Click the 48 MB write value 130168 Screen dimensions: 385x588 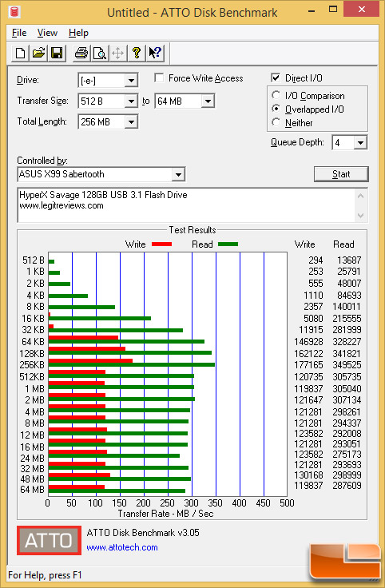click(308, 475)
